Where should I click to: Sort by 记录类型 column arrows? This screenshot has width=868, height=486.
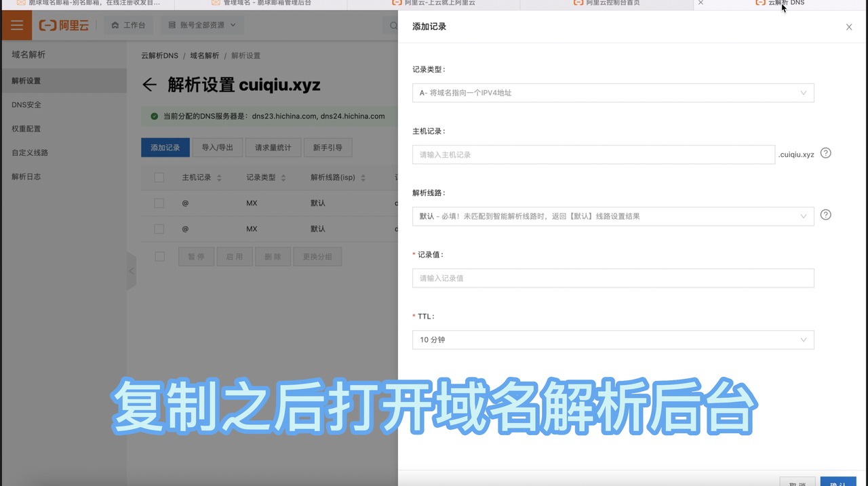[283, 178]
